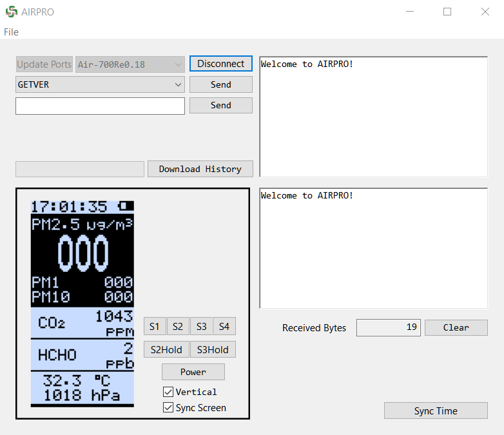Click the S2Hold button
Screen dimensions: 504x435
pos(166,349)
